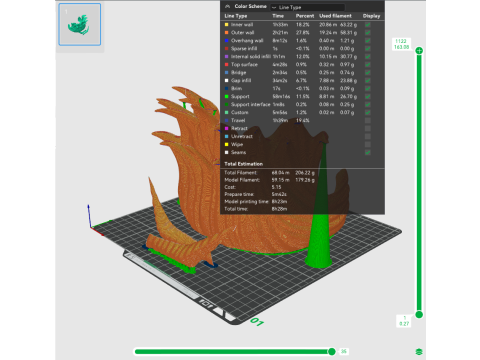Click the magenta Retract color swatch
Screen dimensions: 480x360
tap(227, 129)
